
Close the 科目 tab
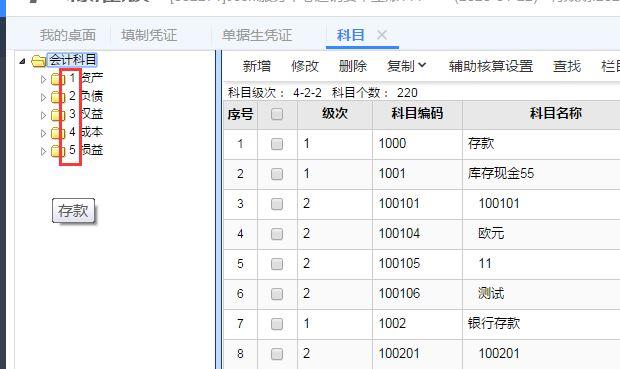click(x=382, y=35)
